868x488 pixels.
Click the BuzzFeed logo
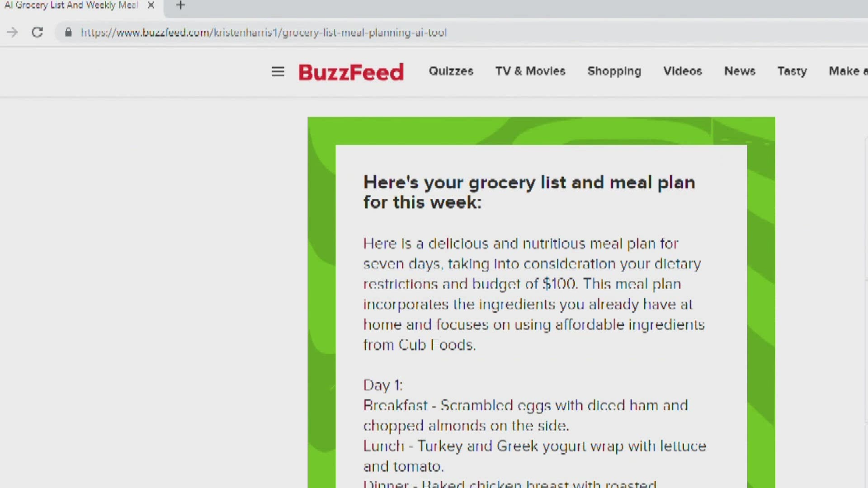[352, 71]
